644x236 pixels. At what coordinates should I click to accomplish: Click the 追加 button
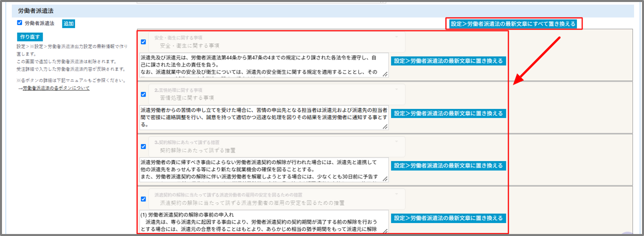68,23
